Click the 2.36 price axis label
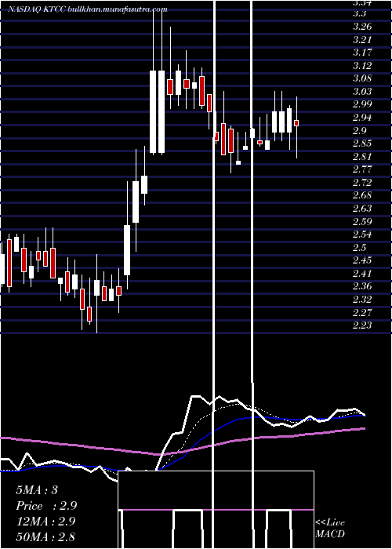Viewport: 392px width, 549px height. 362,286
